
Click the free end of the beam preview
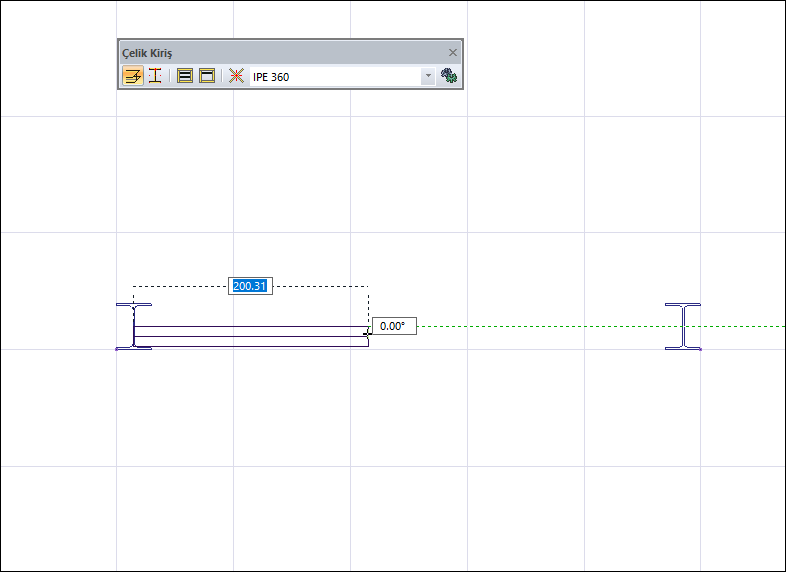(367, 336)
